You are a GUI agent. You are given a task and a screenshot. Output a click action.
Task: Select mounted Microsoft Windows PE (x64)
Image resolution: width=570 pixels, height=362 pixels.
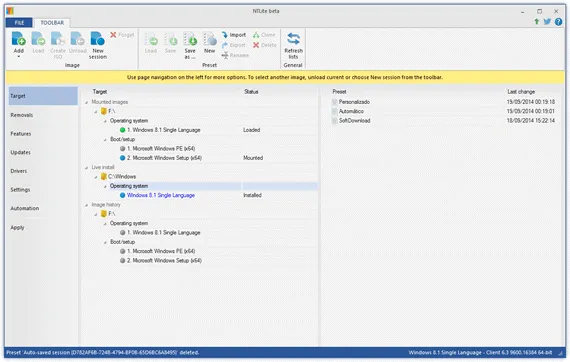(161, 149)
